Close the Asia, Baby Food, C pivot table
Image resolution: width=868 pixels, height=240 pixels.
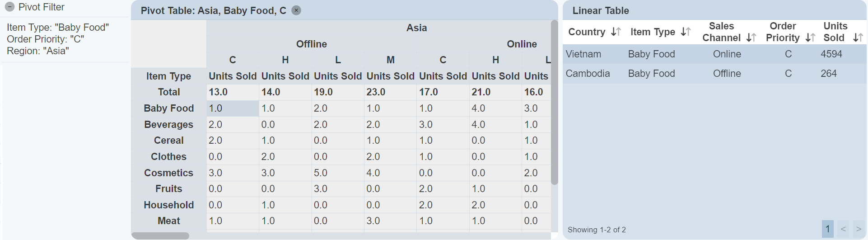coord(296,10)
